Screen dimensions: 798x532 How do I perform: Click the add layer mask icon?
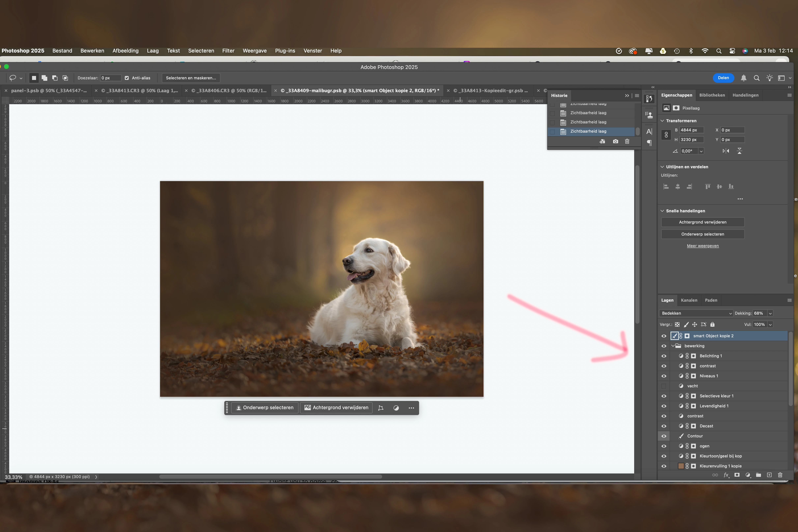point(737,475)
